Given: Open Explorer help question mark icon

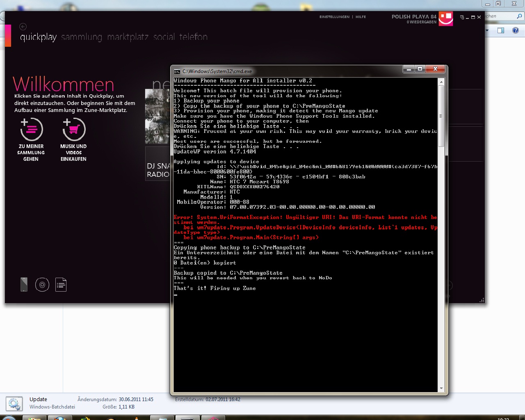Looking at the screenshot, I should pos(516,30).
